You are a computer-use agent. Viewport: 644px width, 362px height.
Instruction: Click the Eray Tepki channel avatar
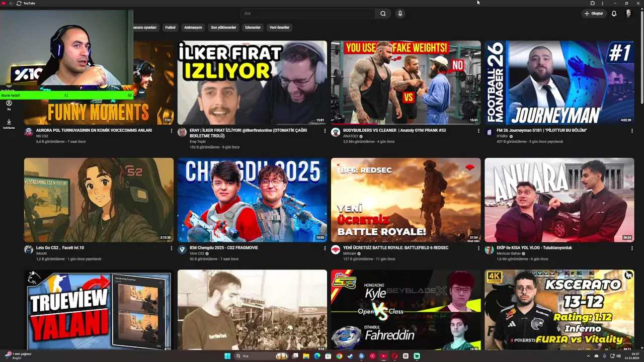[182, 132]
